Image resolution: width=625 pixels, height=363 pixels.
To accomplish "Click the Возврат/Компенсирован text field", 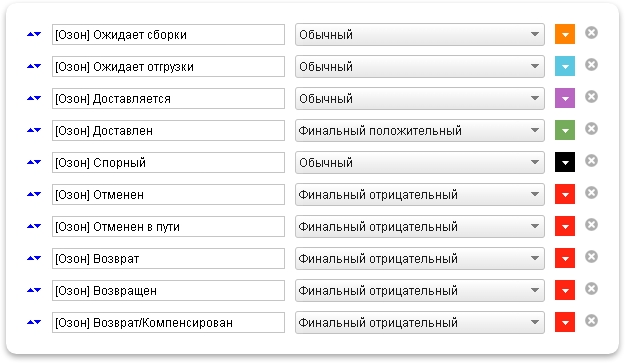I will pos(168,322).
